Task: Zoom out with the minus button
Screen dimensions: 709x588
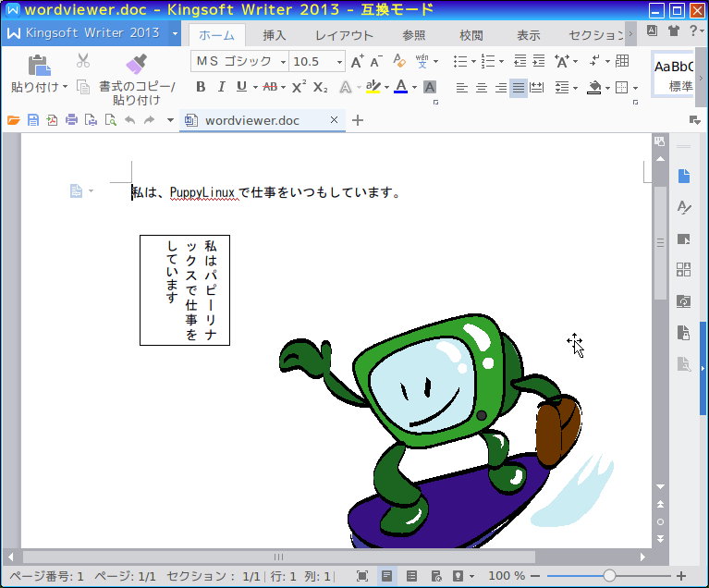Action: pyautogui.click(x=535, y=576)
